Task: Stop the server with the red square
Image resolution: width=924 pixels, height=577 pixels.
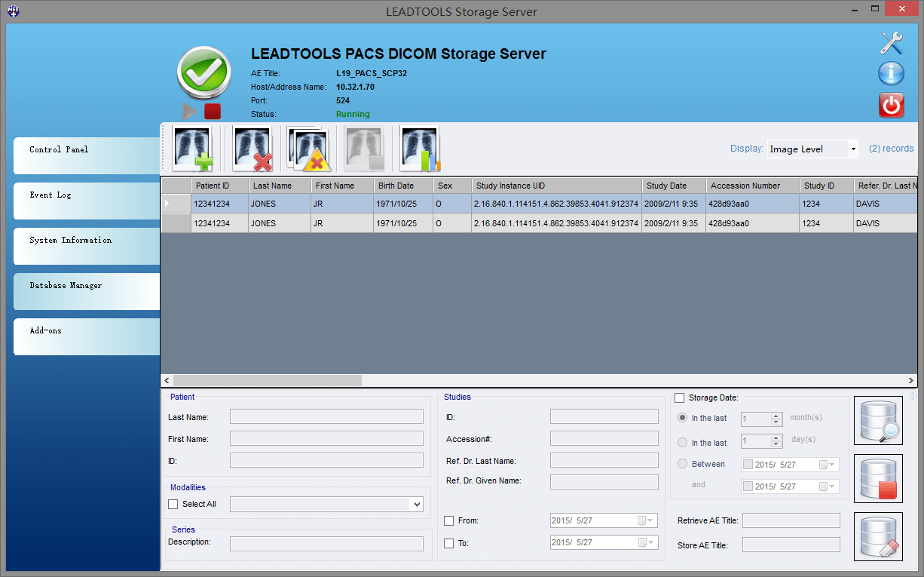Action: pos(213,112)
